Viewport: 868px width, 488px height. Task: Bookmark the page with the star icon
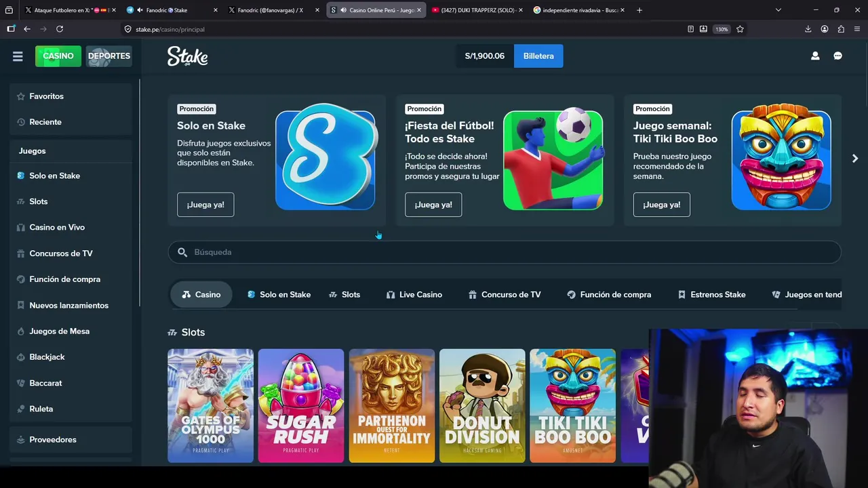pyautogui.click(x=740, y=29)
